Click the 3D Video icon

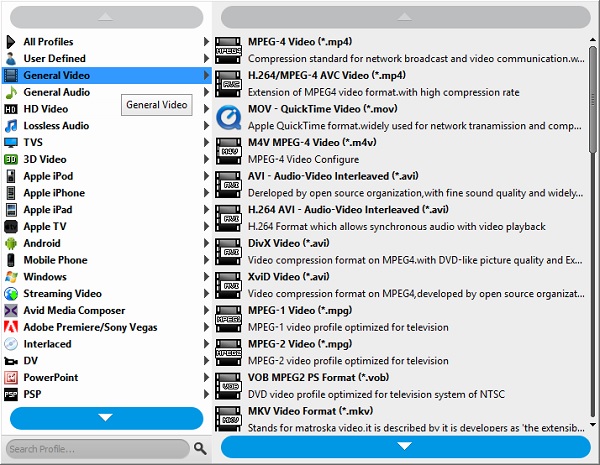tap(11, 159)
